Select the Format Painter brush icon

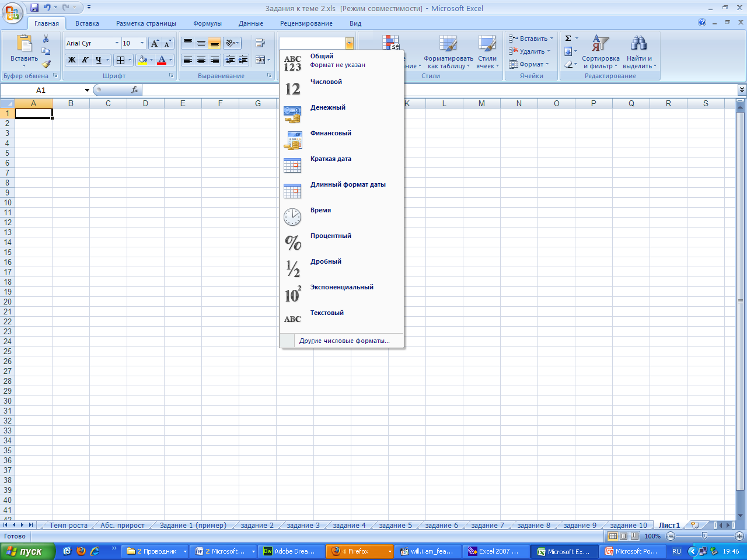46,64
